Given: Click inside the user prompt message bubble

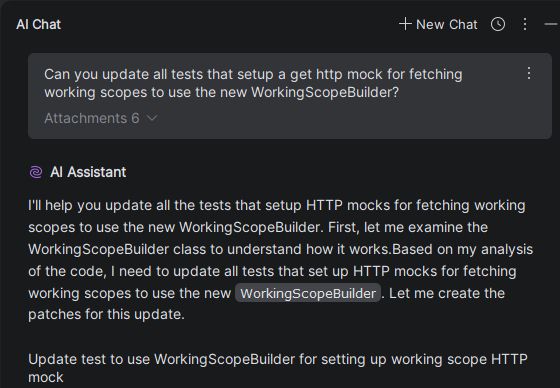Looking at the screenshot, I should point(290,96).
